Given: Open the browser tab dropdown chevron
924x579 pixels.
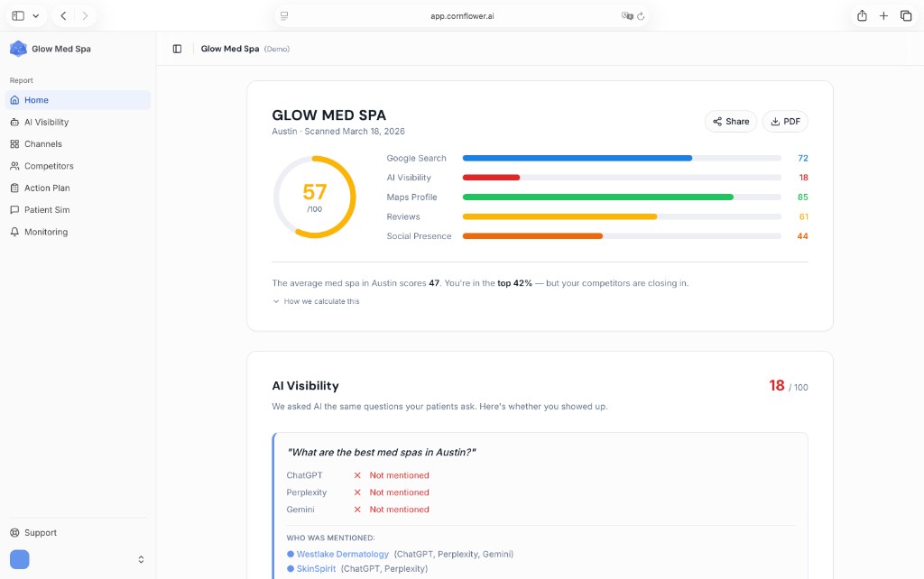Looking at the screenshot, I should click(x=36, y=15).
